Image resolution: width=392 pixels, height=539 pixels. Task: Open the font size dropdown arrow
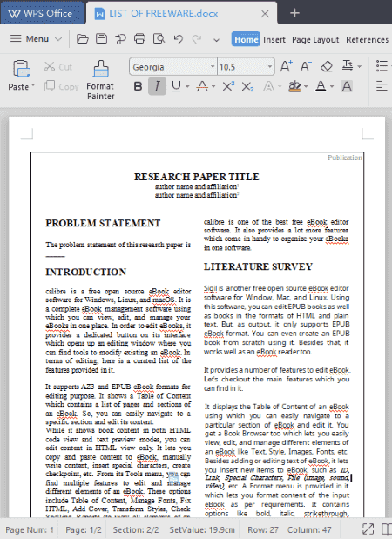[x=270, y=67]
